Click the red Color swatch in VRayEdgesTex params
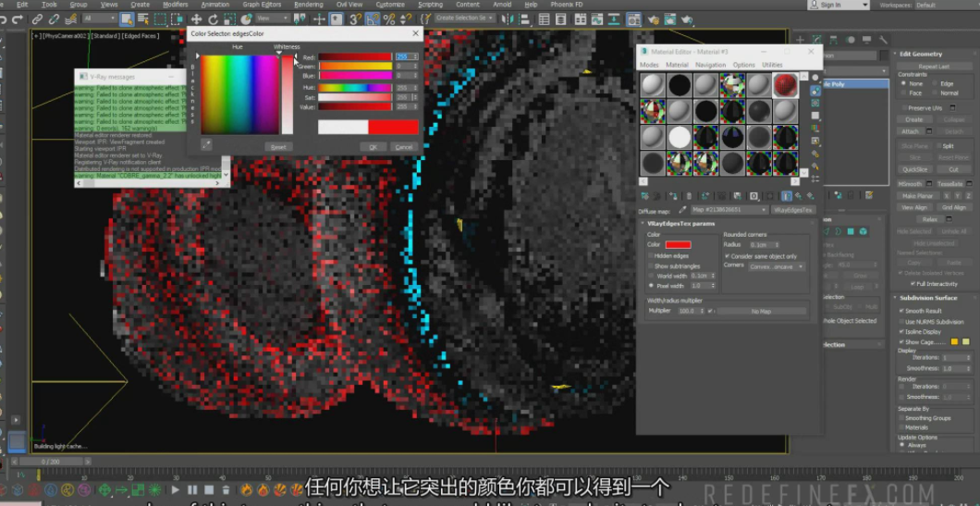The width and height of the screenshot is (980, 506). pos(678,244)
